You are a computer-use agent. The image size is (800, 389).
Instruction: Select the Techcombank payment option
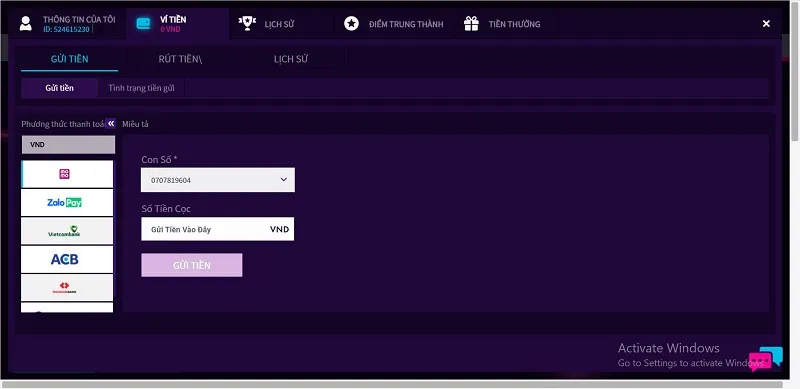coord(67,287)
